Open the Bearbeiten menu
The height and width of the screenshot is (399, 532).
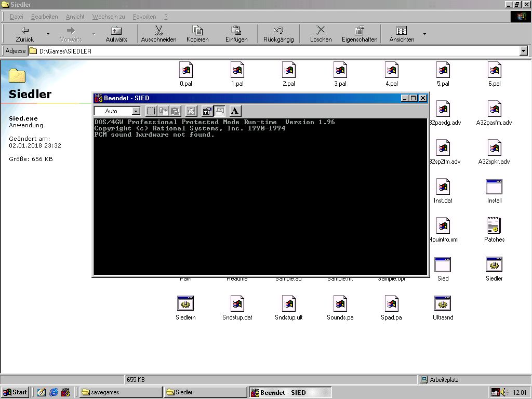tap(45, 17)
